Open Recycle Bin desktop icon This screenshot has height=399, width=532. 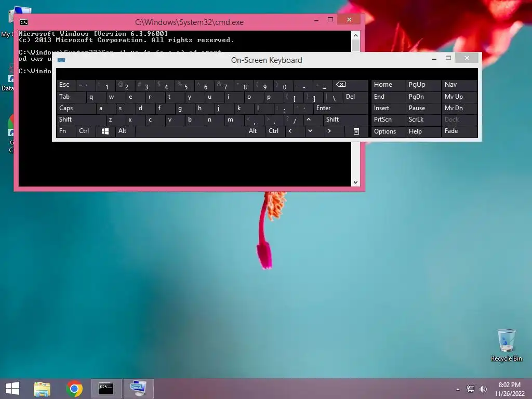click(x=506, y=345)
